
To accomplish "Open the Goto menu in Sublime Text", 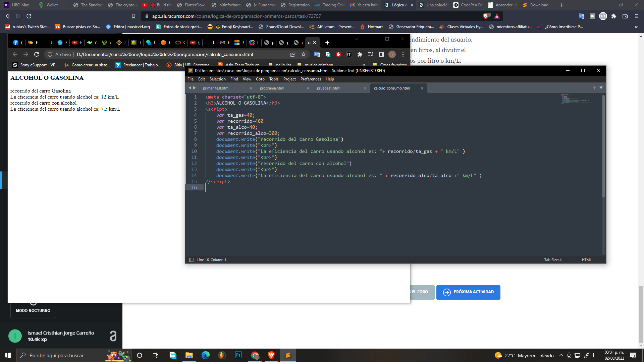I will click(x=260, y=79).
